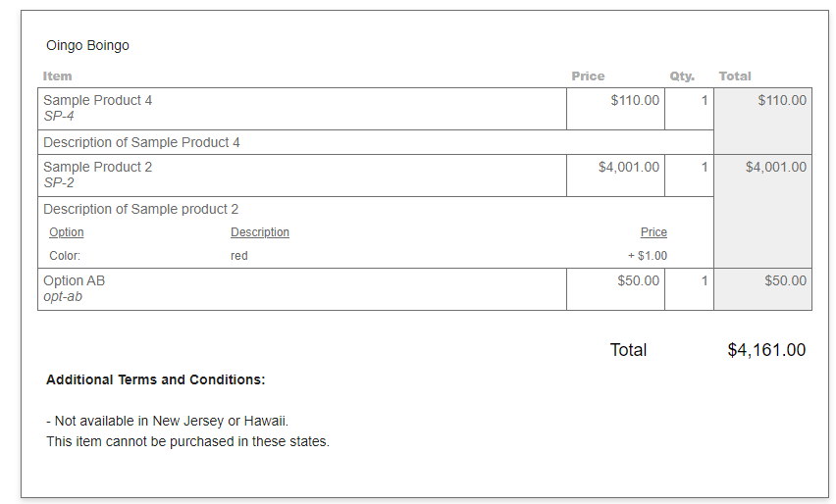
Task: Click the underlined Description heading
Action: (260, 232)
